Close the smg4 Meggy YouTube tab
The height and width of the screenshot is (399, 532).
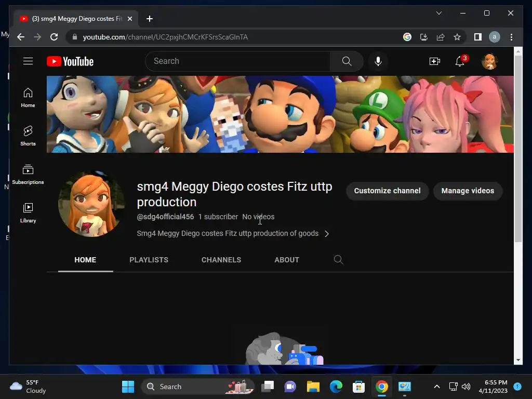pyautogui.click(x=129, y=19)
